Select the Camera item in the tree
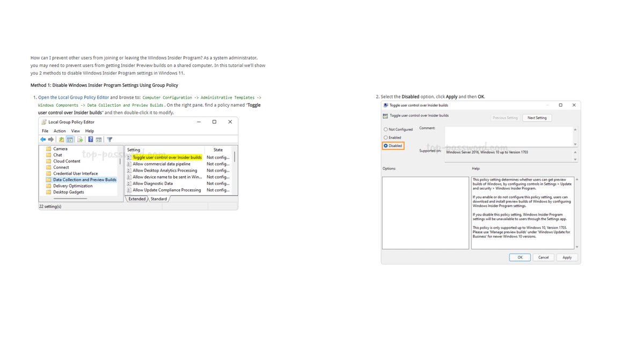The height and width of the screenshot is (364, 644). pos(60,148)
